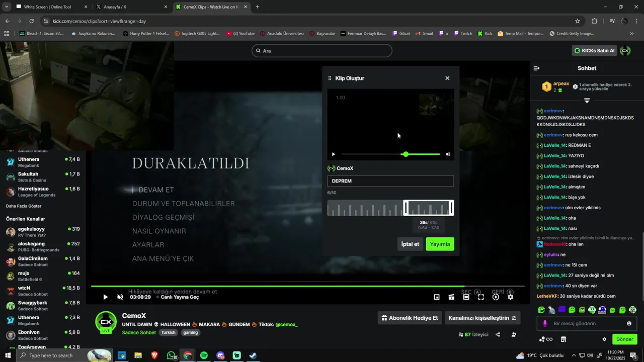
Task: Open the Sakultah followed channel
Action: point(43,177)
